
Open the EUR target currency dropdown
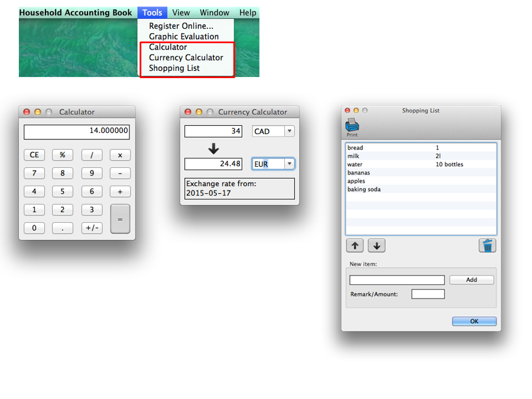click(x=273, y=164)
